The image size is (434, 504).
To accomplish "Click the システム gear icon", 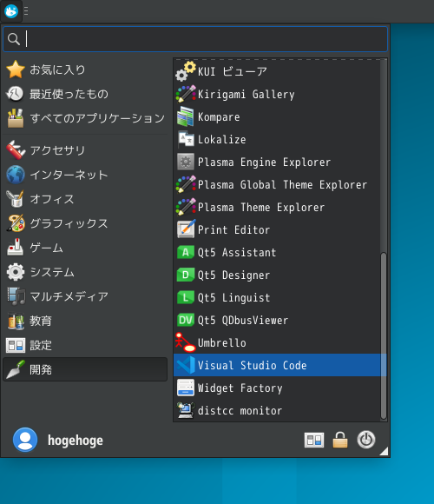I will (16, 272).
